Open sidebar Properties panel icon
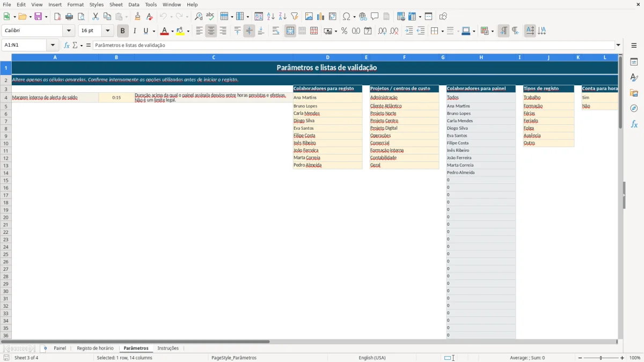This screenshot has width=644, height=362. pos(634,62)
